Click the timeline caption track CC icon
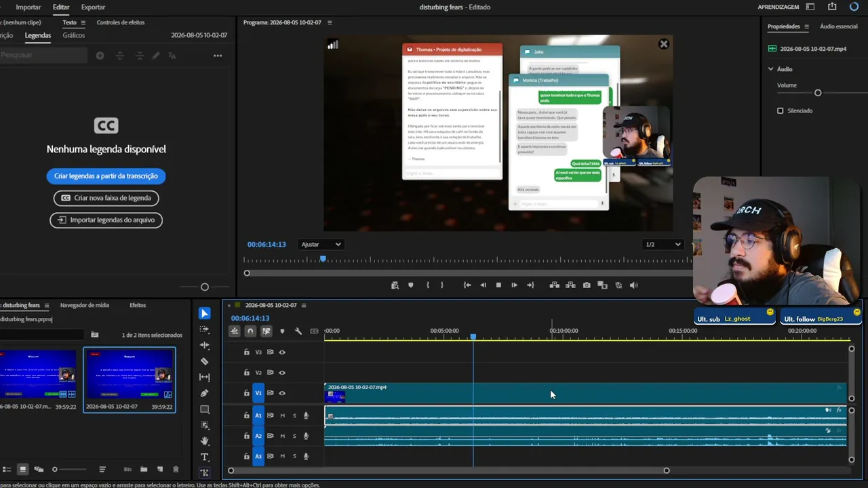868x488 pixels. (314, 331)
